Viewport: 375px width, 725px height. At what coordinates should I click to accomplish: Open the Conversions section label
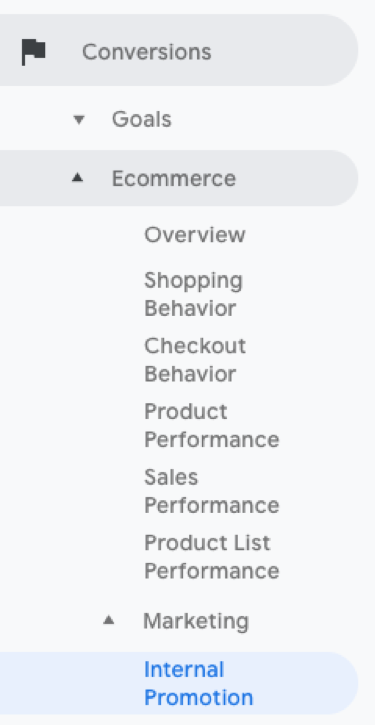[147, 51]
